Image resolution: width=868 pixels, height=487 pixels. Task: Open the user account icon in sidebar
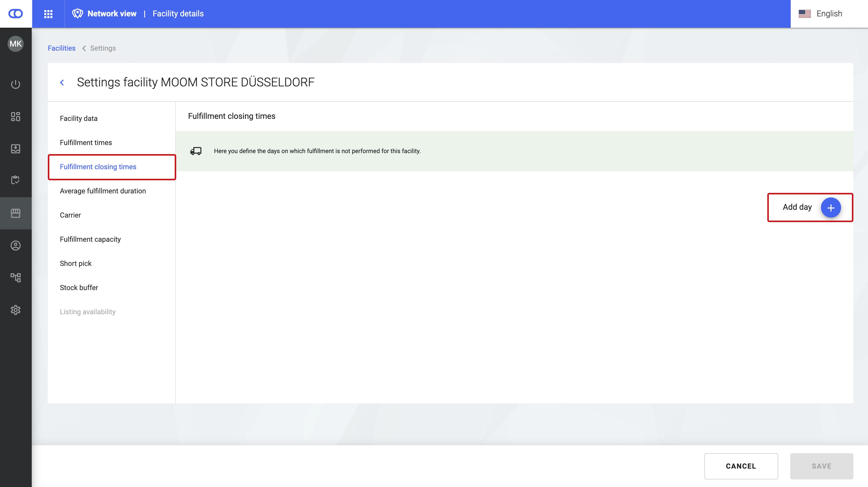[x=16, y=245]
